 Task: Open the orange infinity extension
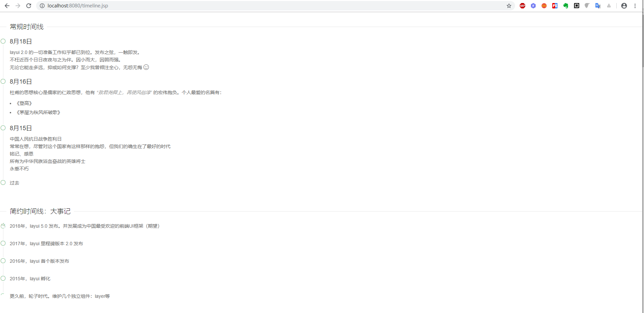(544, 6)
